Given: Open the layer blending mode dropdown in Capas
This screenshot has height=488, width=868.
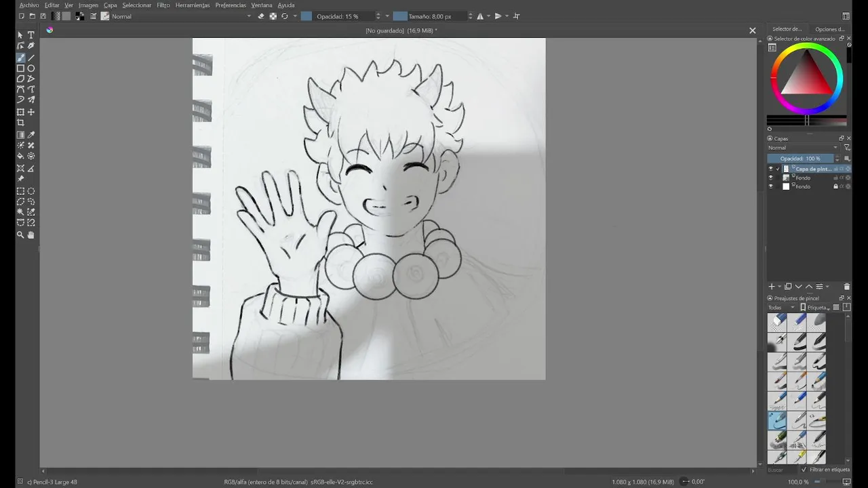Looking at the screenshot, I should coord(803,148).
